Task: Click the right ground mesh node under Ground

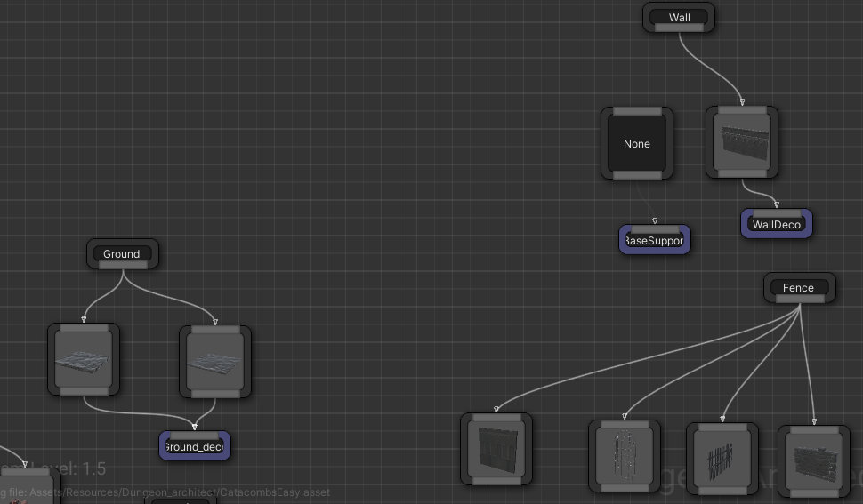Action: click(x=215, y=363)
